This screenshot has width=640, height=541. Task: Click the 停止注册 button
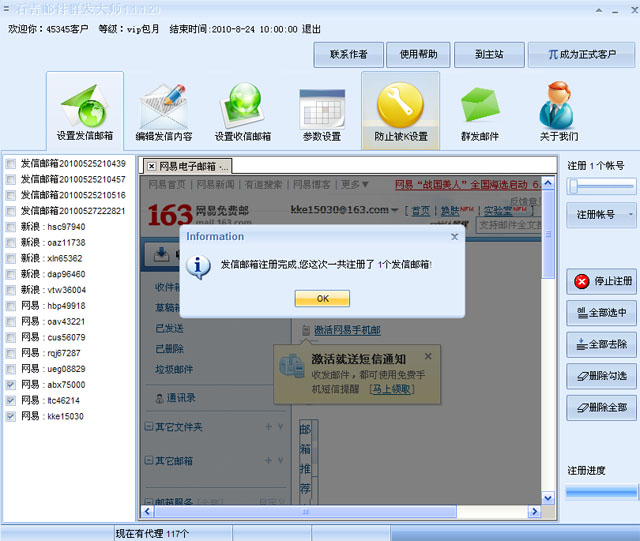(601, 281)
